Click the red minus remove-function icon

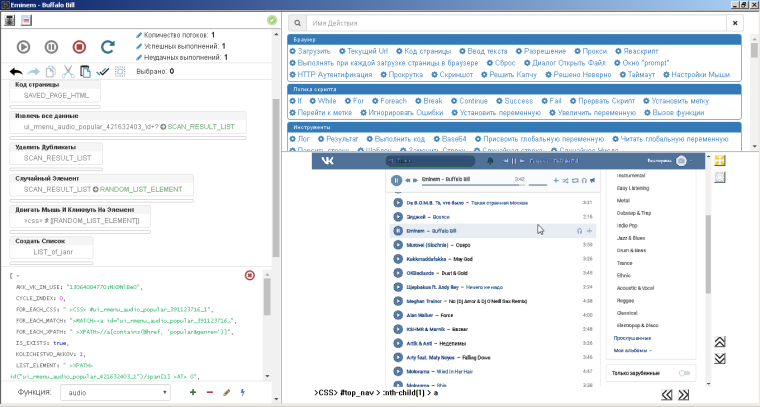pos(209,392)
